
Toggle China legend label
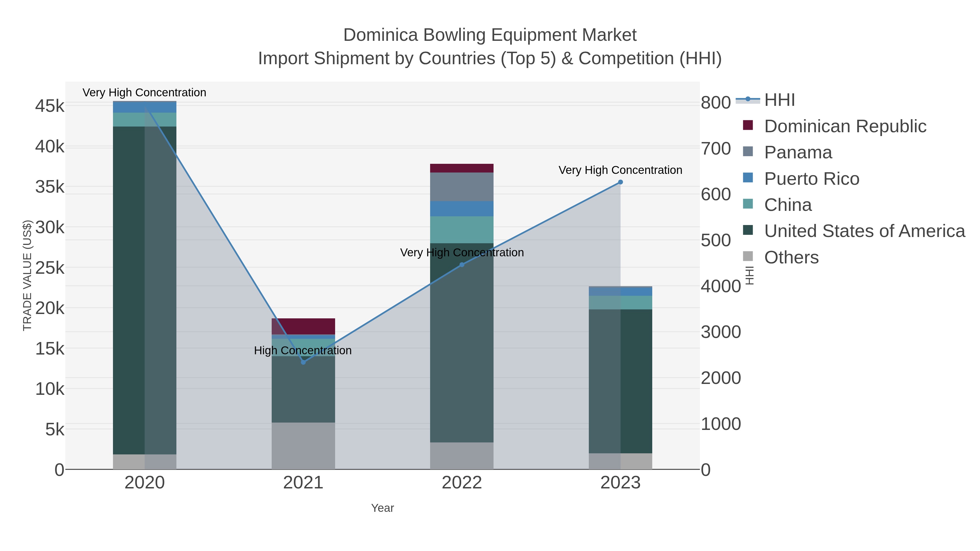coord(788,205)
